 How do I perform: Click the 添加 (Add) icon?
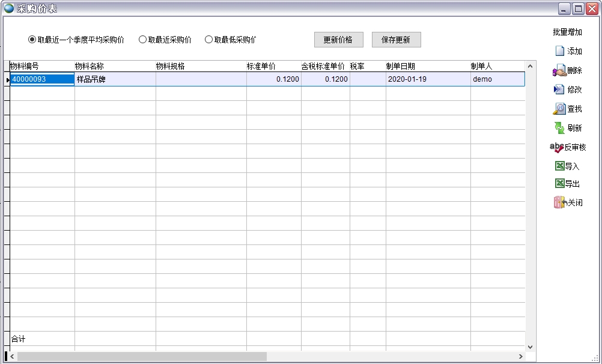[567, 52]
